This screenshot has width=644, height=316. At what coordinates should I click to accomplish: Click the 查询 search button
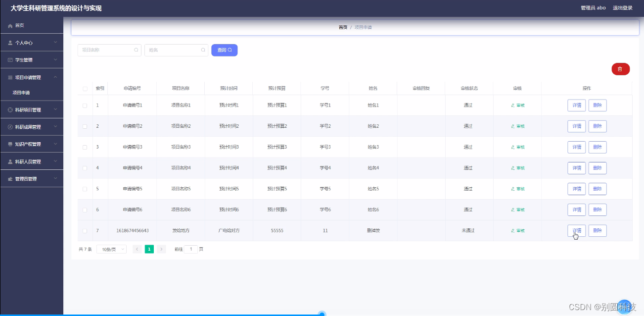224,50
